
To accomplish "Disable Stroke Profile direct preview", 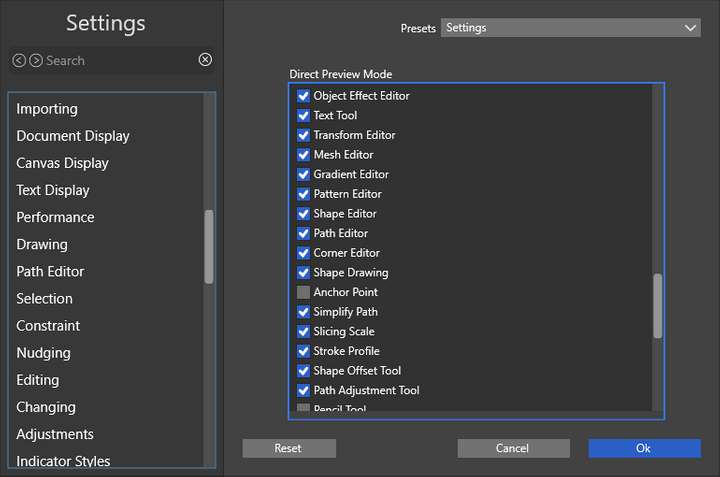I will coord(303,351).
